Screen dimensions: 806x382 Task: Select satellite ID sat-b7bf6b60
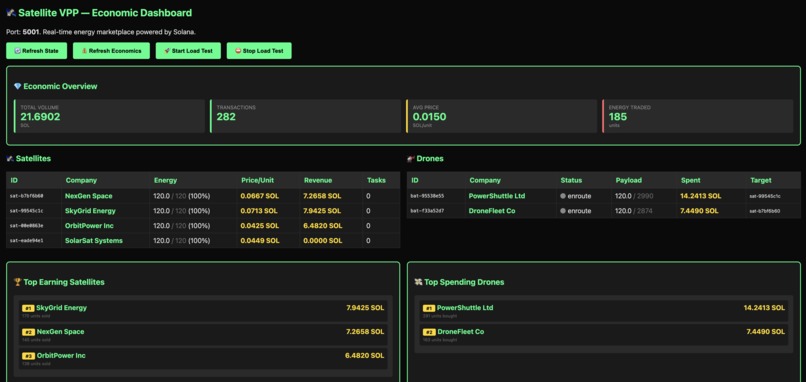pyautogui.click(x=27, y=196)
